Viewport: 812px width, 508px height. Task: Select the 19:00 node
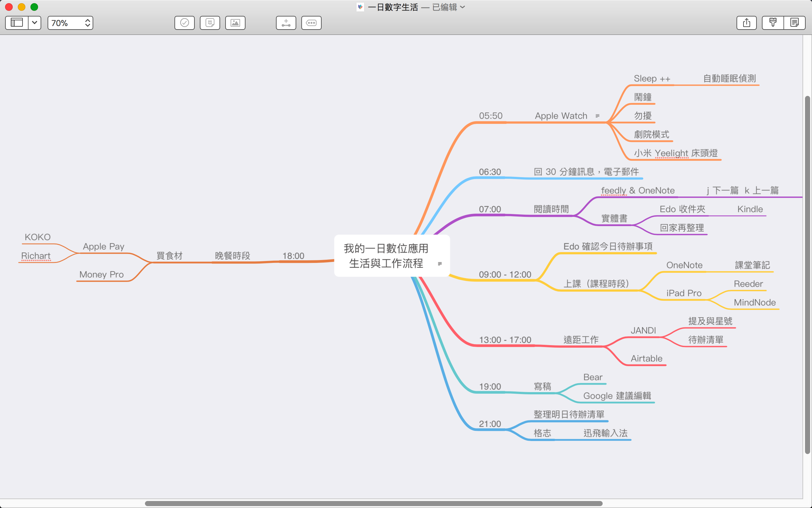(490, 387)
